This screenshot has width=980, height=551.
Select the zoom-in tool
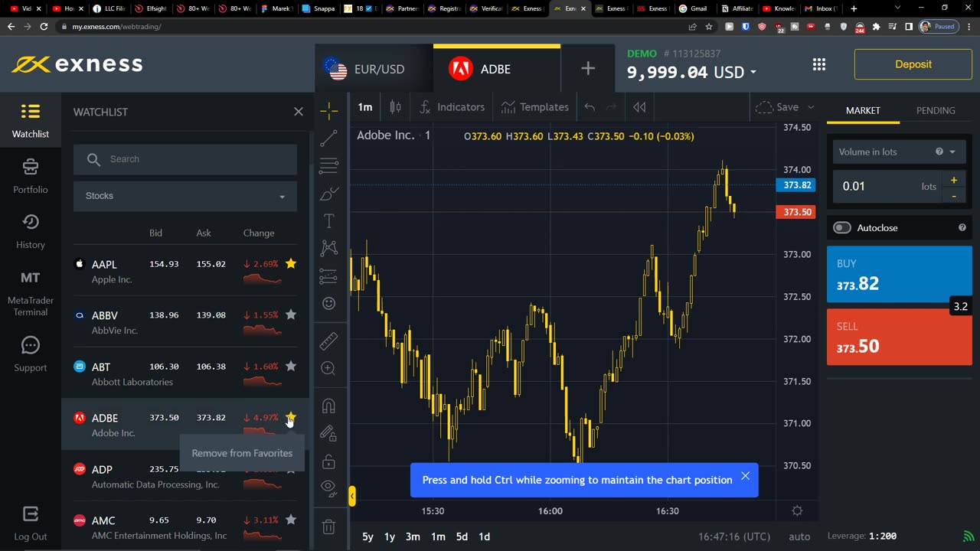pyautogui.click(x=329, y=368)
